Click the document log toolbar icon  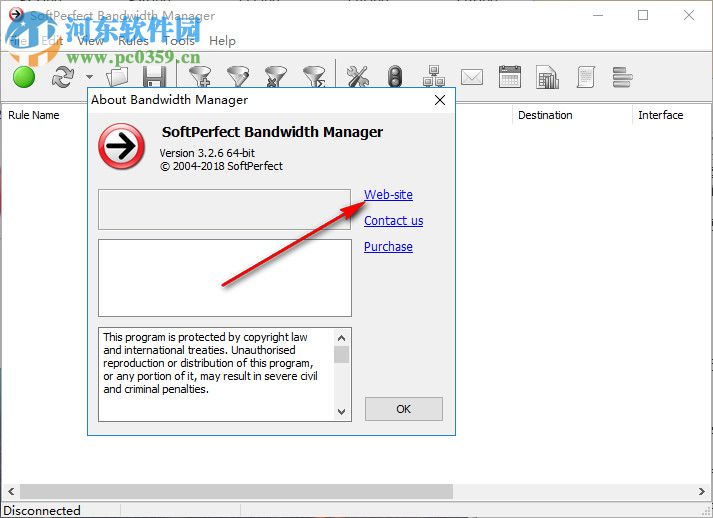(586, 76)
